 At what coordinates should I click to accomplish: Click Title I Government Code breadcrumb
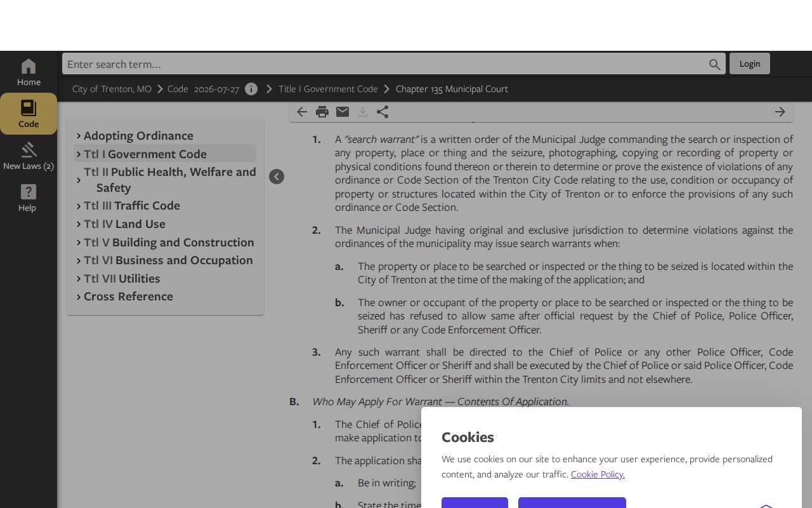tap(328, 89)
